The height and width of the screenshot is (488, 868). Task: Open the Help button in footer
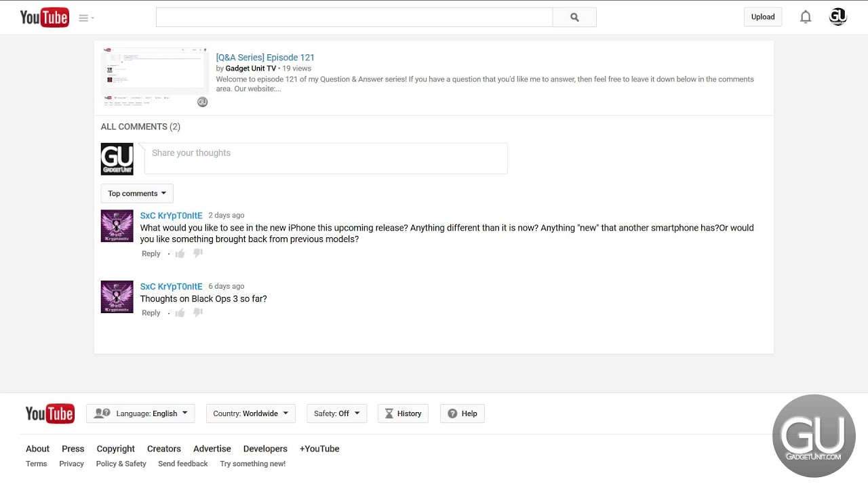pyautogui.click(x=462, y=413)
